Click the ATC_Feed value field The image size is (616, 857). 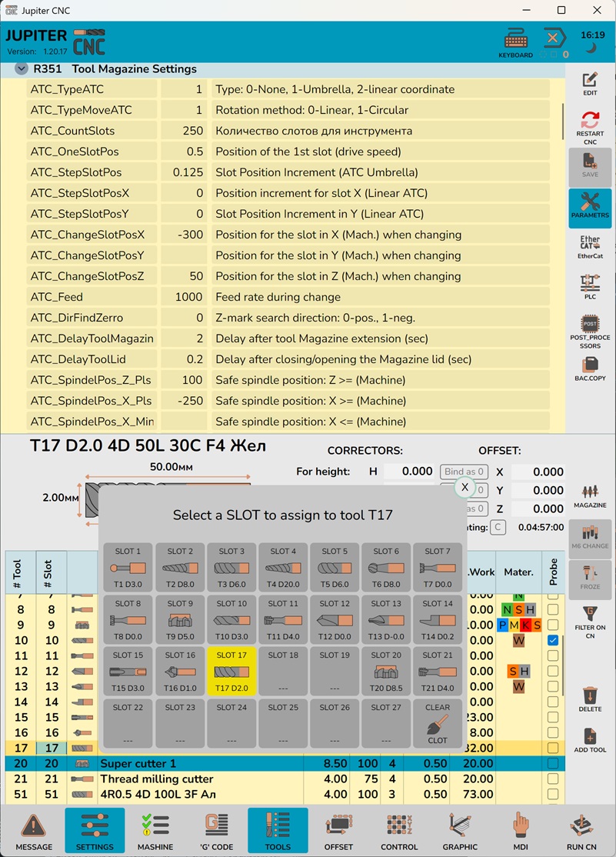[183, 297]
